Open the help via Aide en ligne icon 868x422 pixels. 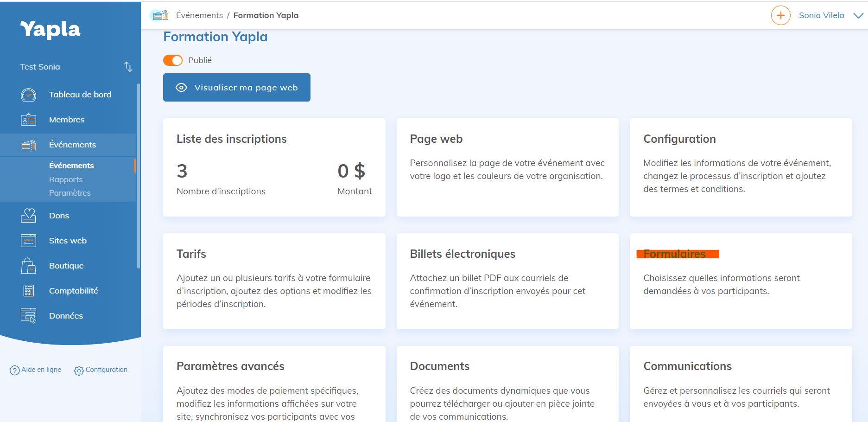coord(14,370)
